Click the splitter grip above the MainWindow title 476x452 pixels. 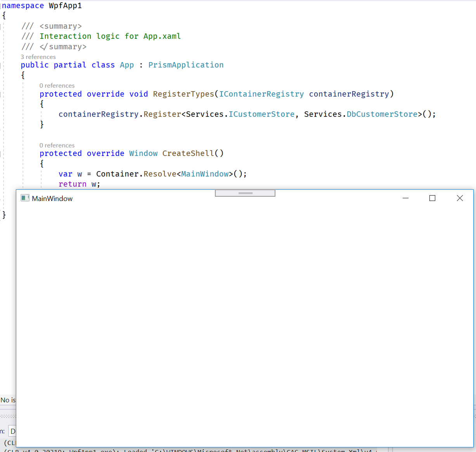245,193
